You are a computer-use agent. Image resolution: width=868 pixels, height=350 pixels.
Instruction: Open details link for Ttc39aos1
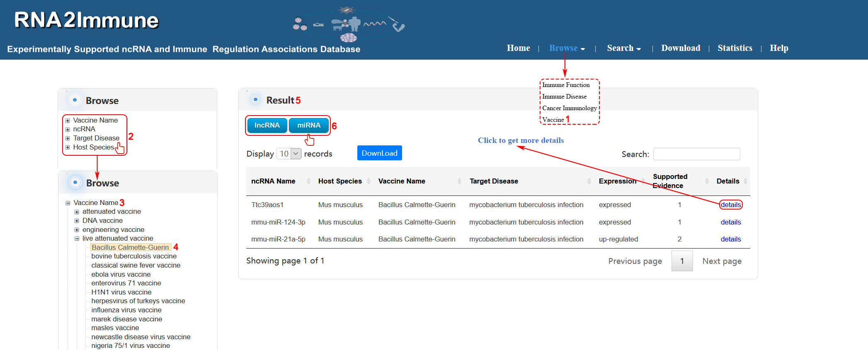(730, 205)
